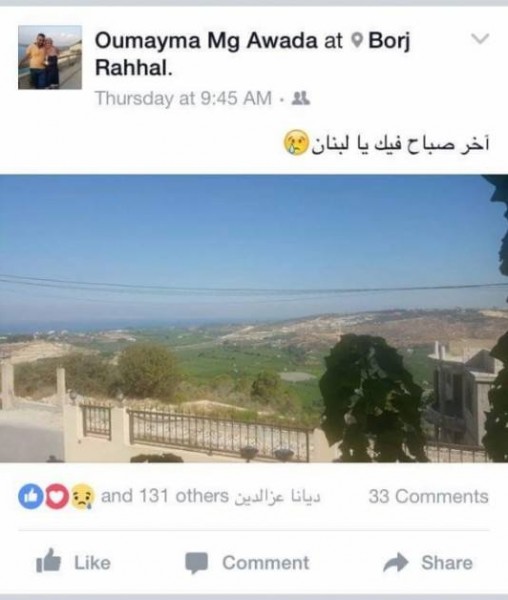
Task: Tap the blue like reaction icon
Action: [x=30, y=496]
